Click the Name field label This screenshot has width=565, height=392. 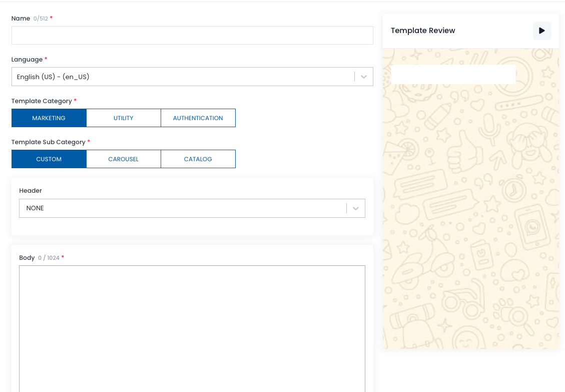click(21, 19)
